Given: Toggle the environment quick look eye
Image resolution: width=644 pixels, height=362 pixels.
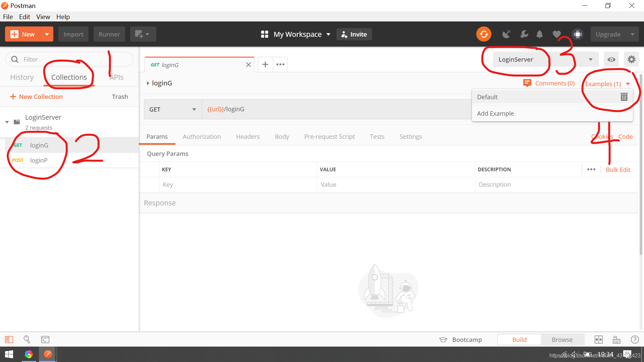Looking at the screenshot, I should (611, 59).
